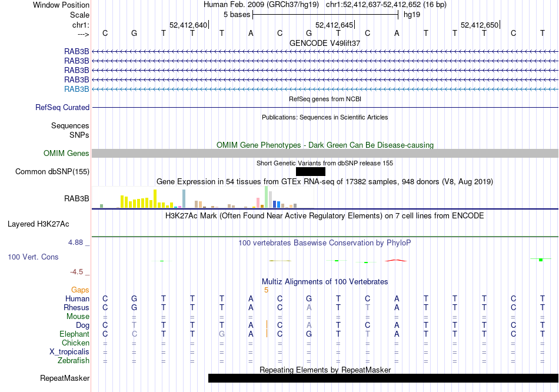The height and width of the screenshot is (392, 559).
Task: Open the RefSeq genes from NCBI title
Action: point(325,99)
